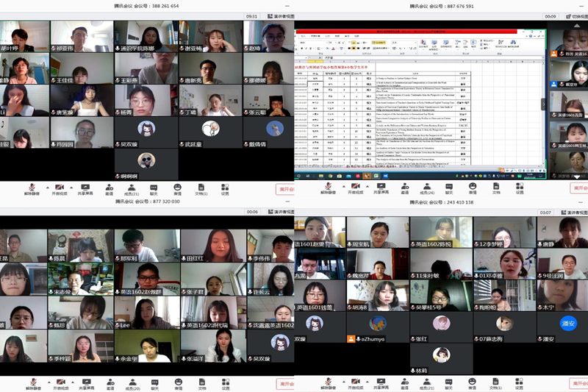
Task: Collapse participant sidebar beside the shared spreadsheet
Action: (544, 104)
